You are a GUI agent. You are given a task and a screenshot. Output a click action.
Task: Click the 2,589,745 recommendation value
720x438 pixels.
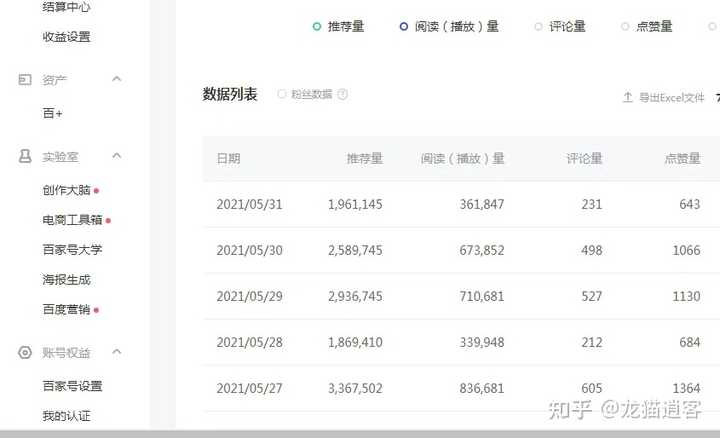(355, 250)
